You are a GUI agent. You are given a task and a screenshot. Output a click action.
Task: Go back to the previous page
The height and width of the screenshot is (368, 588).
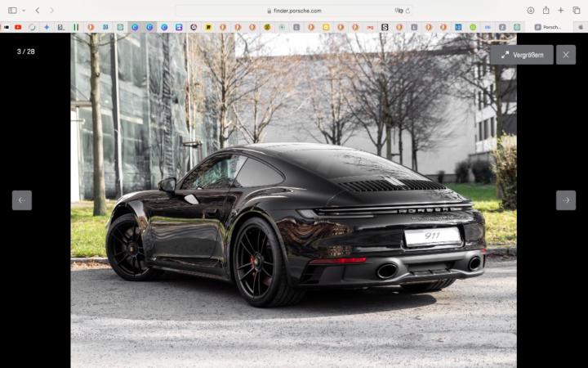38,11
